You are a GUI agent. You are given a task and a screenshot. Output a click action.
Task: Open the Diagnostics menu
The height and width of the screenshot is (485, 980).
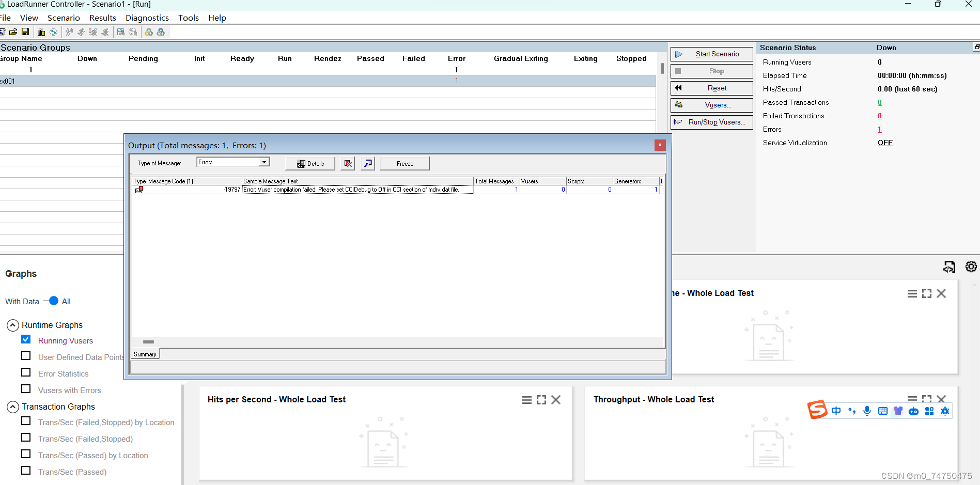point(147,18)
